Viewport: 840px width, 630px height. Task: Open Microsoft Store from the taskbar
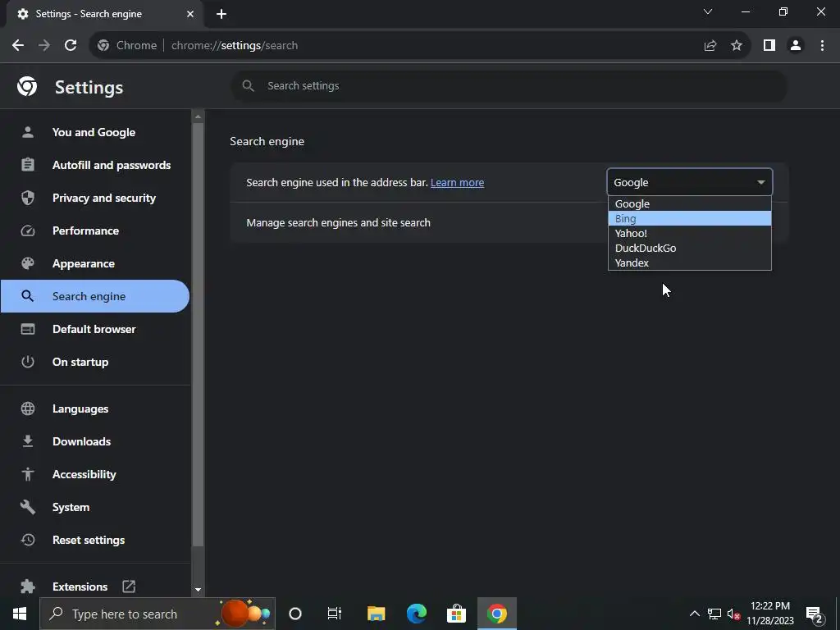[456, 614]
